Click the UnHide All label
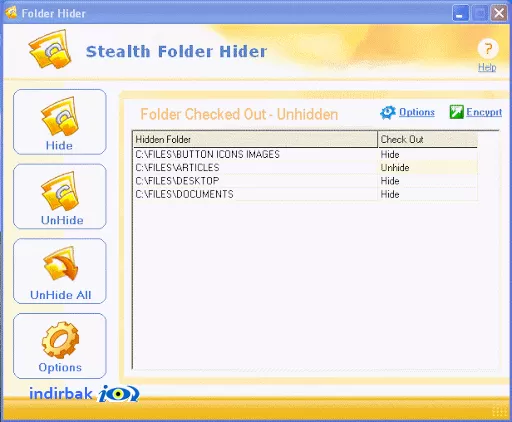 tap(61, 295)
